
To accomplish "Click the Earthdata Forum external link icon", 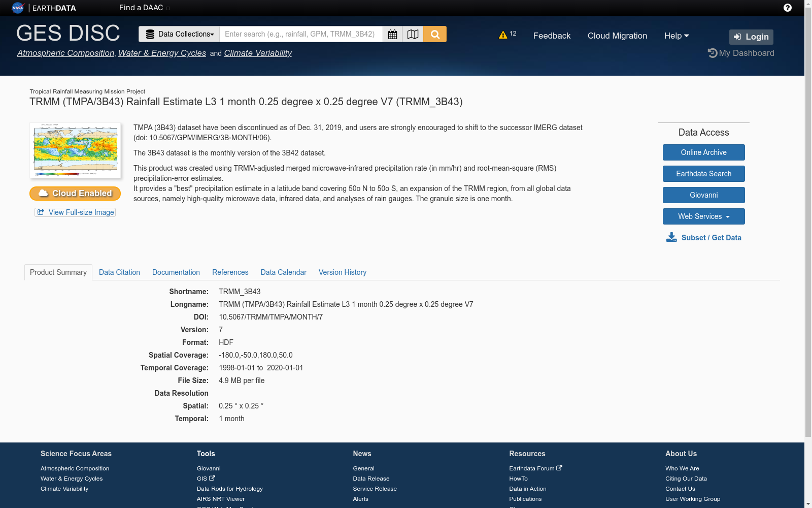I will [559, 468].
